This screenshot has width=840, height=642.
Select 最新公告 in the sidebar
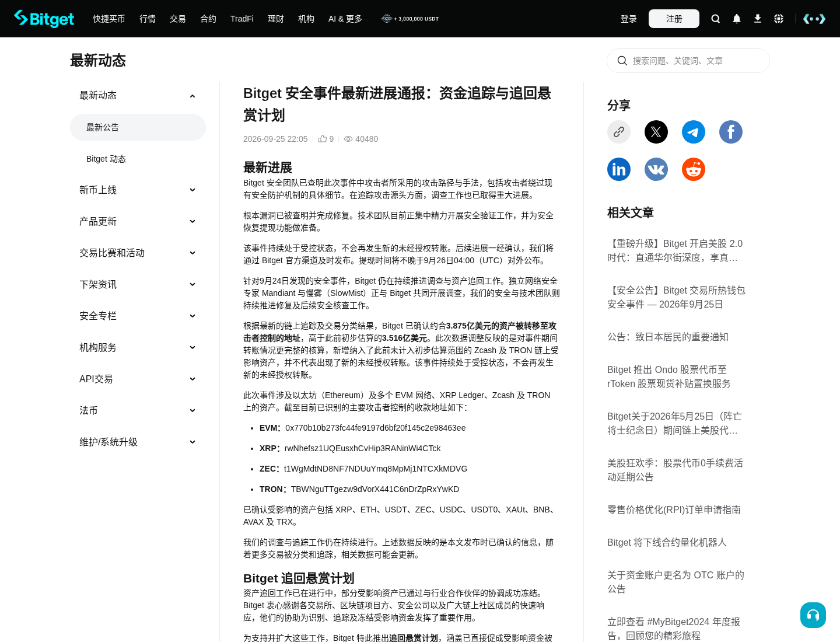138,127
